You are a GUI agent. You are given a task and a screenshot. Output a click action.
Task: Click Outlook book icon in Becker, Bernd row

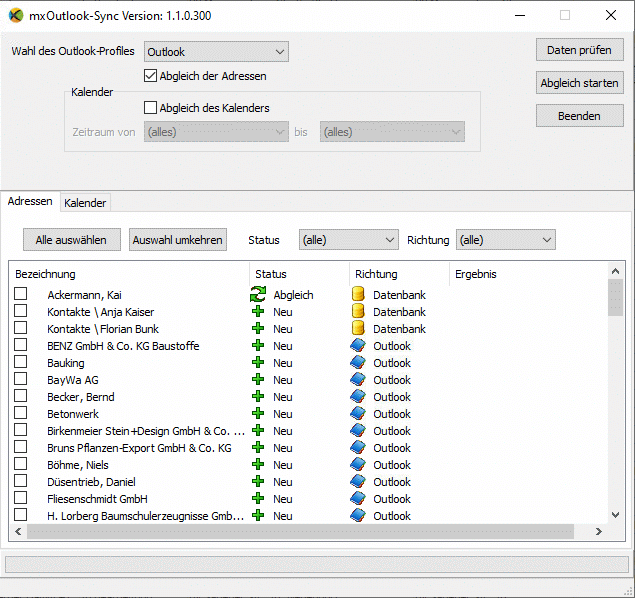coord(358,396)
